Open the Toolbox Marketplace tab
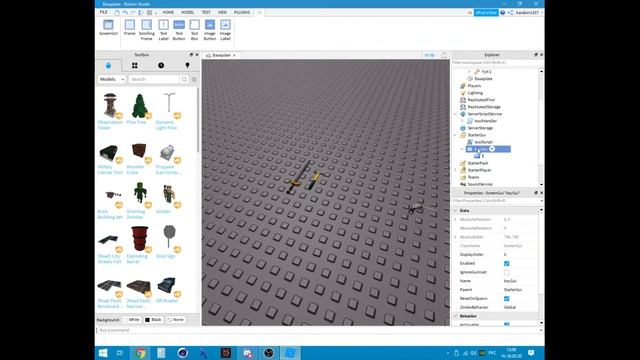Image resolution: width=640 pixels, height=360 pixels. click(108, 65)
